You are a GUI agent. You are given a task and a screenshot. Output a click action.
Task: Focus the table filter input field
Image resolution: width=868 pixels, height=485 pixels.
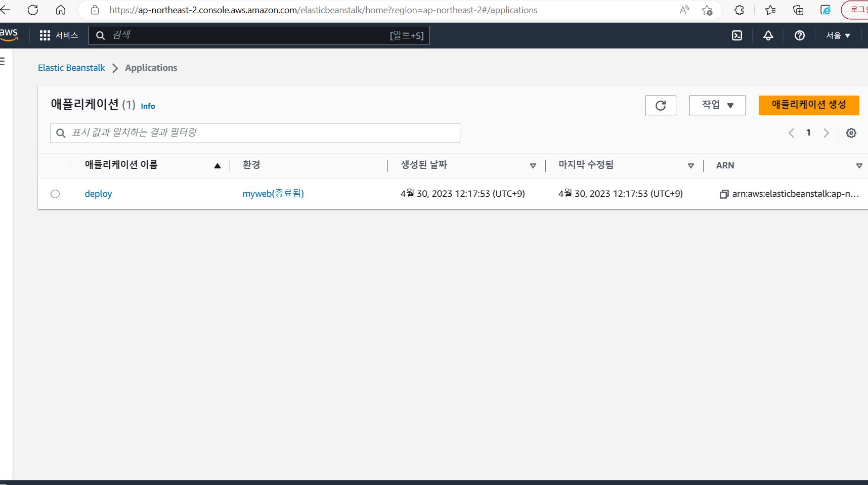point(255,133)
